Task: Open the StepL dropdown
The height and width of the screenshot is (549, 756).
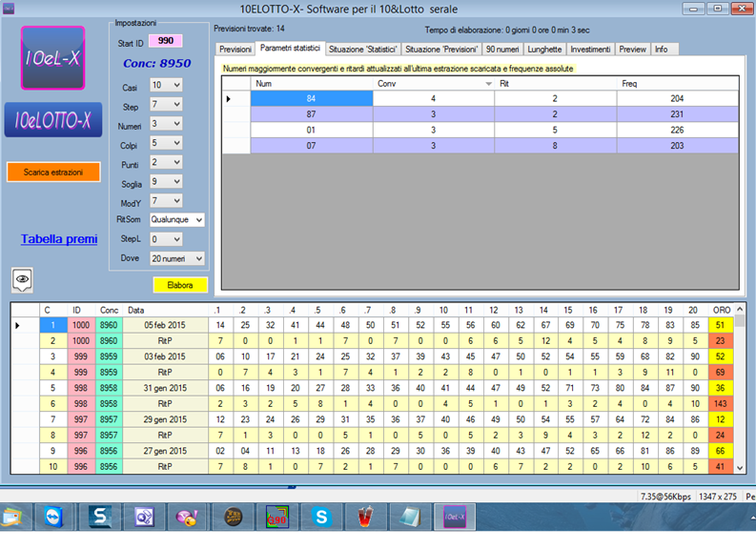Action: (x=166, y=239)
